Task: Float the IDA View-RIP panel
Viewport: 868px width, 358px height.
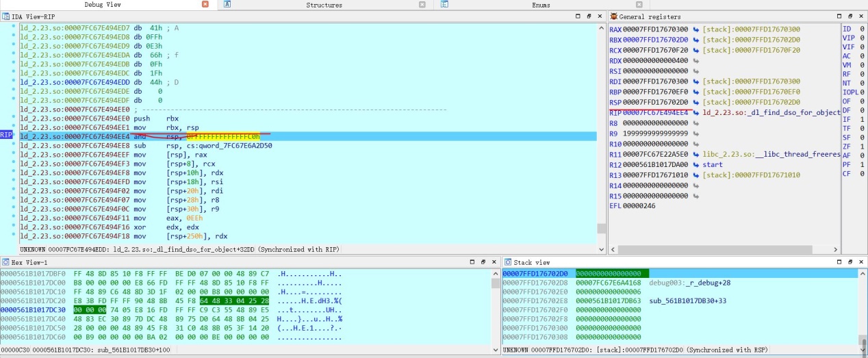Action: pos(589,16)
